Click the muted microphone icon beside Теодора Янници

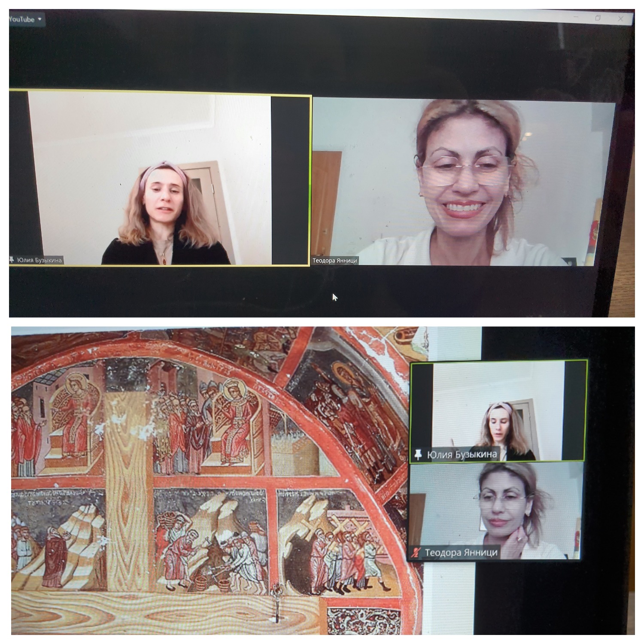click(x=416, y=553)
